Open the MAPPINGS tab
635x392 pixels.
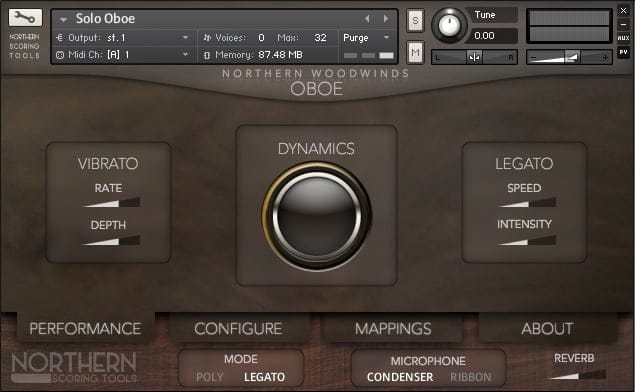tap(393, 328)
